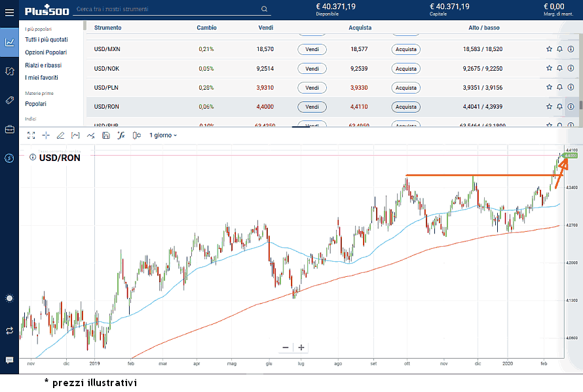Open the hamburger menu
The height and width of the screenshot is (392, 583).
pos(9,12)
